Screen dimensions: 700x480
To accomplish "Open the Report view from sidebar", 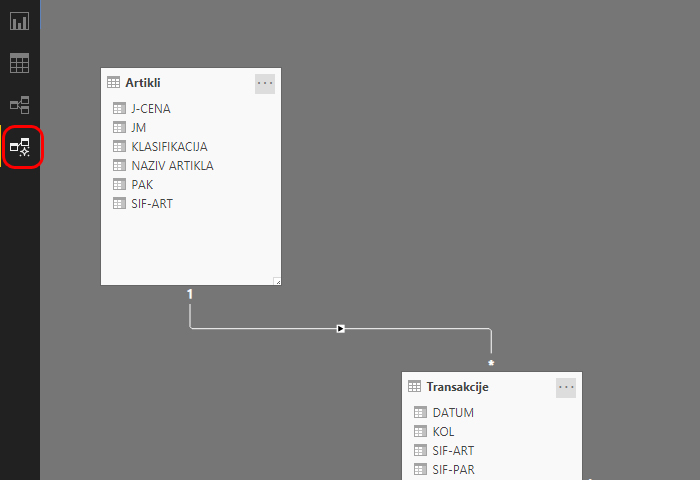I will (x=20, y=21).
